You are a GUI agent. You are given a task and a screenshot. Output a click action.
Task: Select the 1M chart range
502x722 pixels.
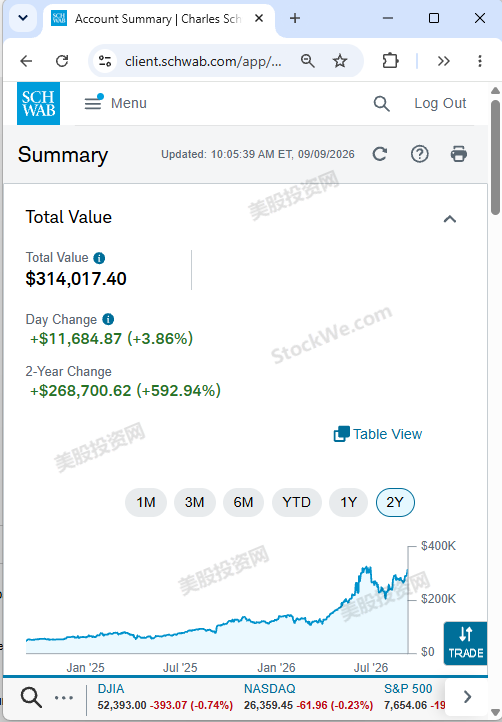coord(146,502)
